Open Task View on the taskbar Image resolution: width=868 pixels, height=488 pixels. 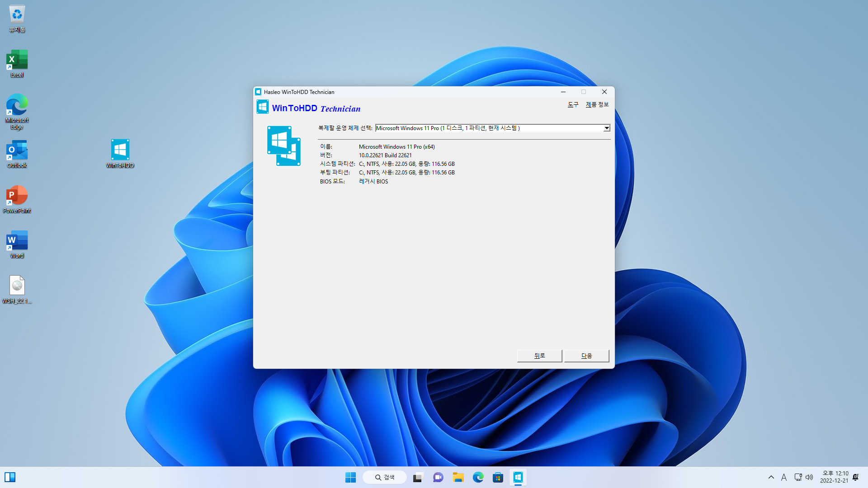click(x=418, y=477)
